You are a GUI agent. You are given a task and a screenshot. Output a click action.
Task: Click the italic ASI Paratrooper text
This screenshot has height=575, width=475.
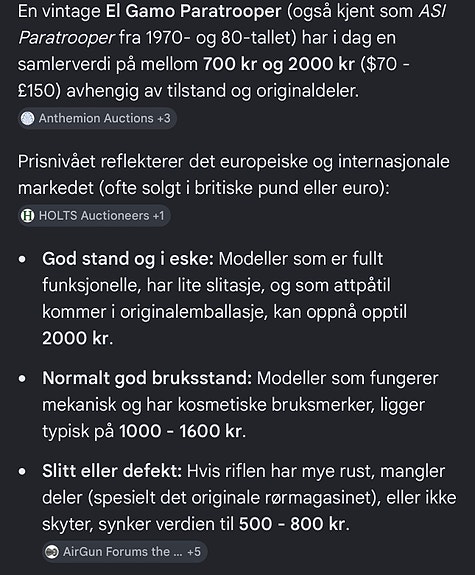click(232, 25)
